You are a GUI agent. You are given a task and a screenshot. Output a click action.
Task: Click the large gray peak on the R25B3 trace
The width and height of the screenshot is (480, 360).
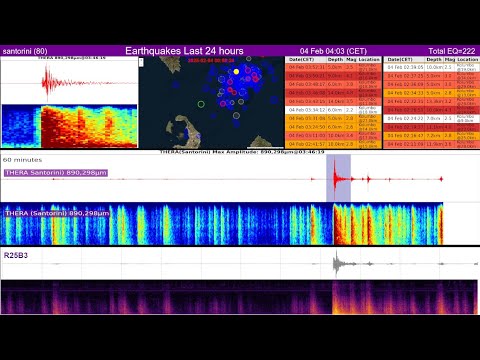coord(336,264)
